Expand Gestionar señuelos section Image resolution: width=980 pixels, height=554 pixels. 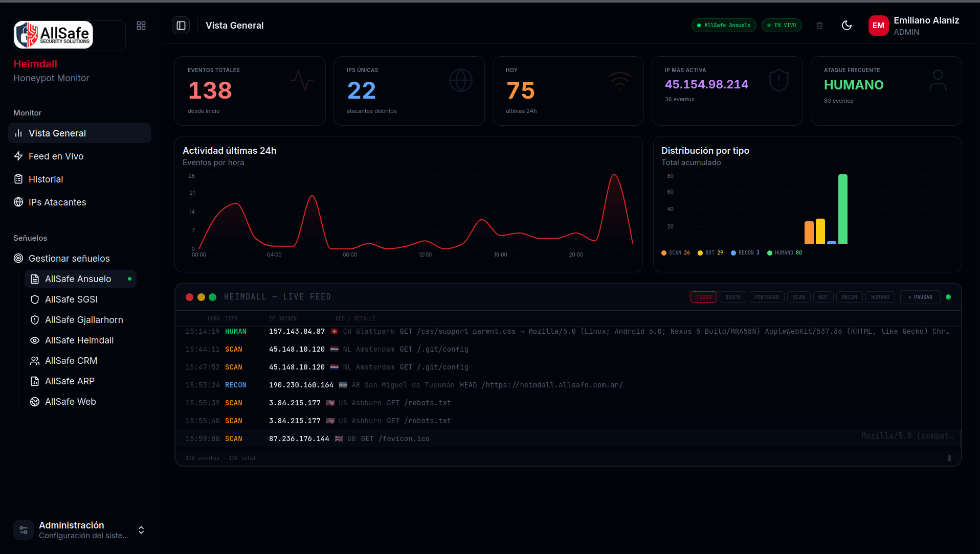pyautogui.click(x=80, y=258)
